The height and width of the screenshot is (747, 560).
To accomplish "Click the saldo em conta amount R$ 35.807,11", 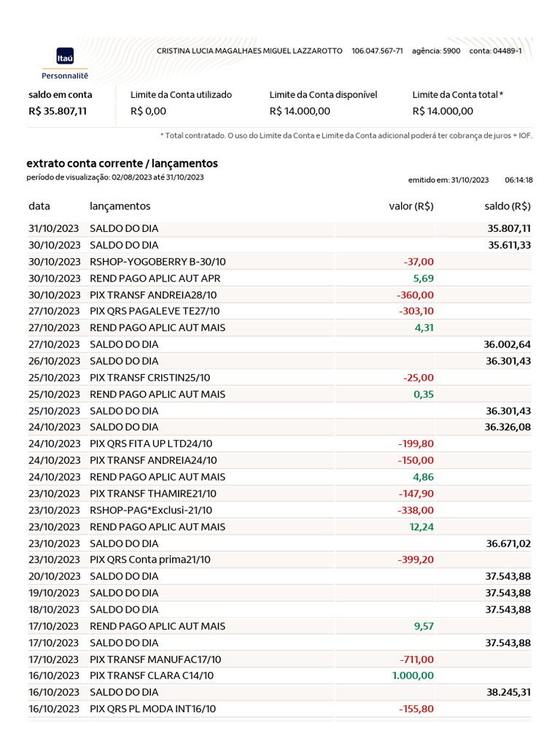I will [58, 111].
